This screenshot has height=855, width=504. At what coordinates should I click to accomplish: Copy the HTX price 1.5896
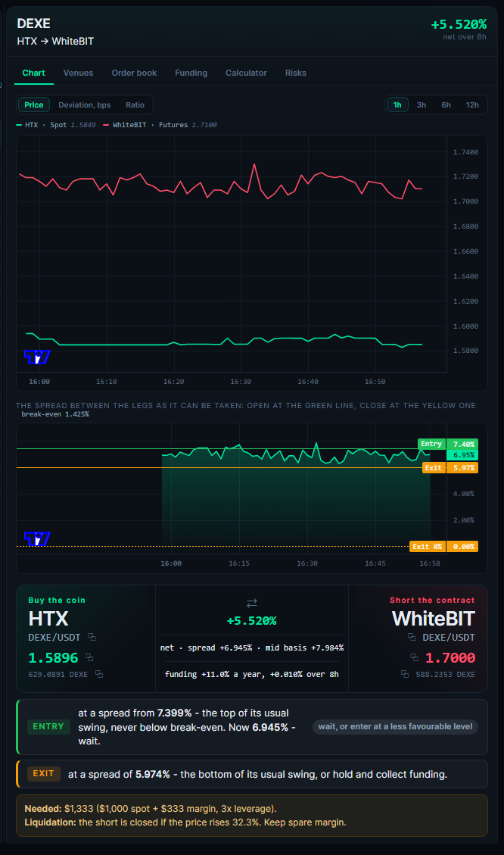coord(89,657)
